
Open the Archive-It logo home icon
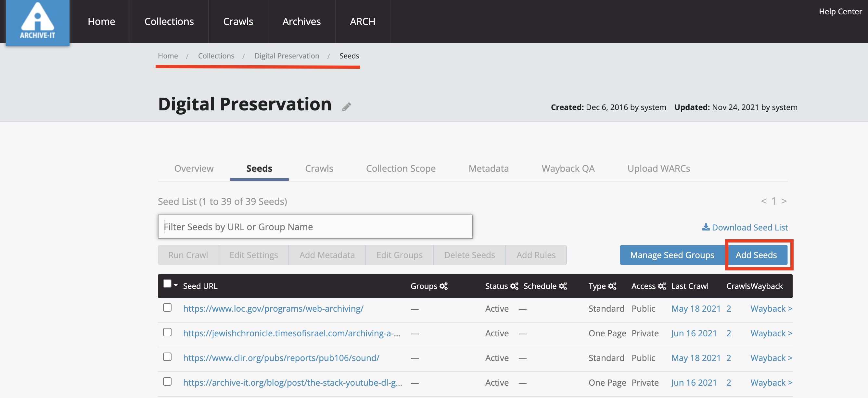(x=37, y=22)
